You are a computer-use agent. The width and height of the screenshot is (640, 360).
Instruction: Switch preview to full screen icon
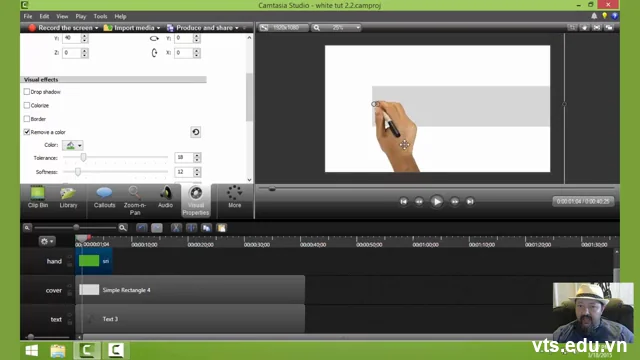click(x=597, y=28)
